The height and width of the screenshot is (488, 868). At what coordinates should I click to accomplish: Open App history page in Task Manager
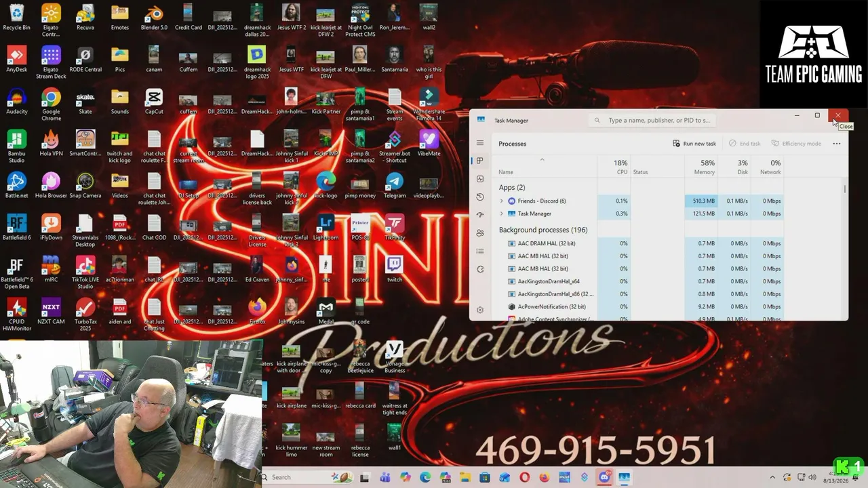(x=480, y=197)
